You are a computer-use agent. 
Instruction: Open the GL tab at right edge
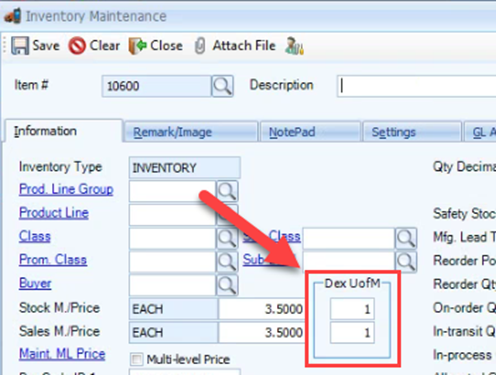point(480,132)
